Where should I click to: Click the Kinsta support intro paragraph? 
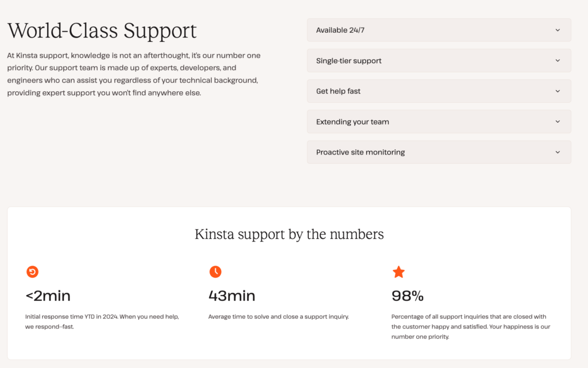tap(134, 74)
